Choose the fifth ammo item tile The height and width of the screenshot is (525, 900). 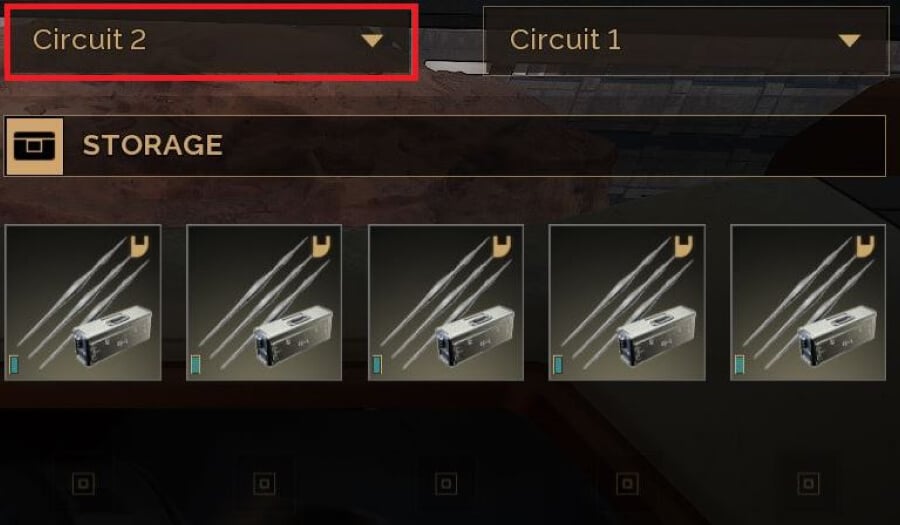tap(808, 302)
